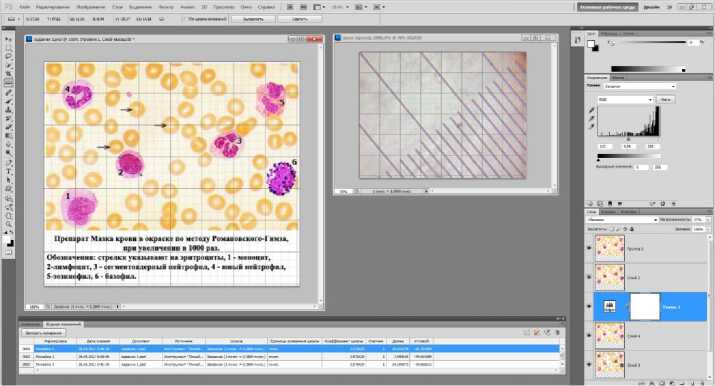Select the Move tool in the toolbox
The image size is (715, 386).
tap(9, 40)
